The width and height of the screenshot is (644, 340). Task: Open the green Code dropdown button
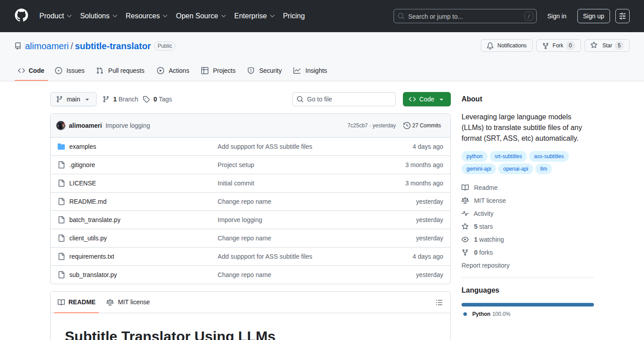click(427, 99)
